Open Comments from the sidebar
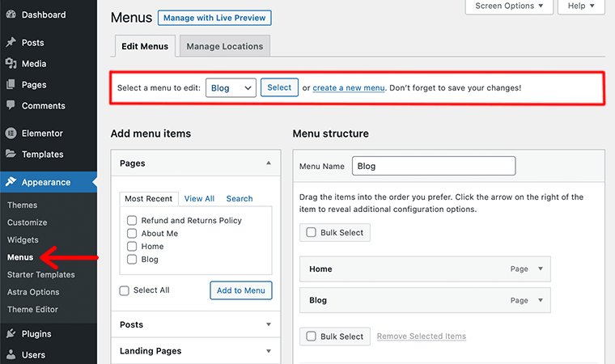 coord(43,105)
